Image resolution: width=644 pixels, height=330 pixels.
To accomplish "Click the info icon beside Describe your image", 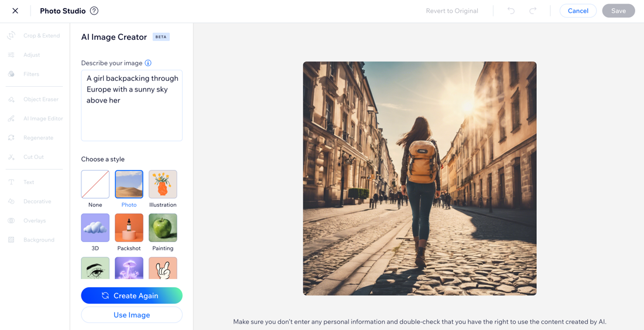I will tap(148, 63).
